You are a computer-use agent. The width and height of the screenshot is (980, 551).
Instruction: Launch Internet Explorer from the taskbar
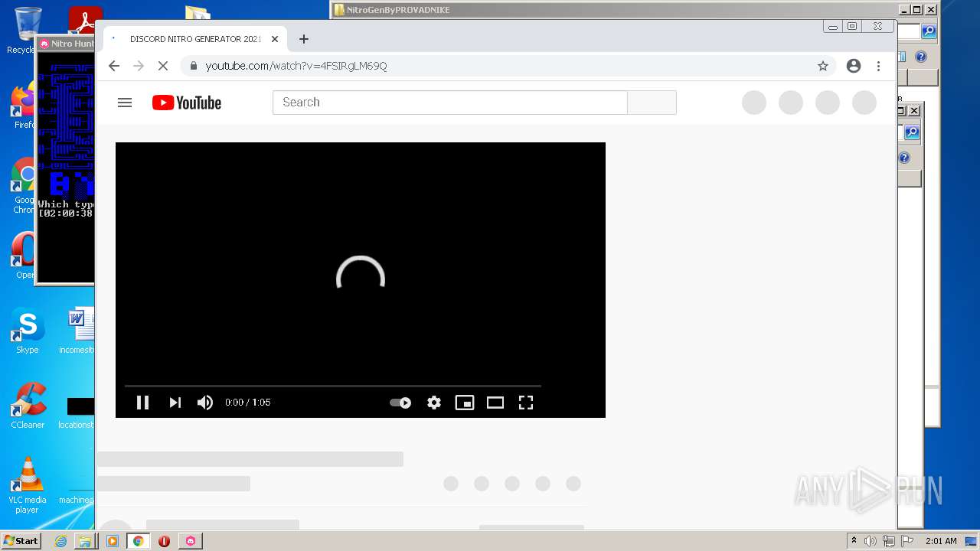(60, 541)
